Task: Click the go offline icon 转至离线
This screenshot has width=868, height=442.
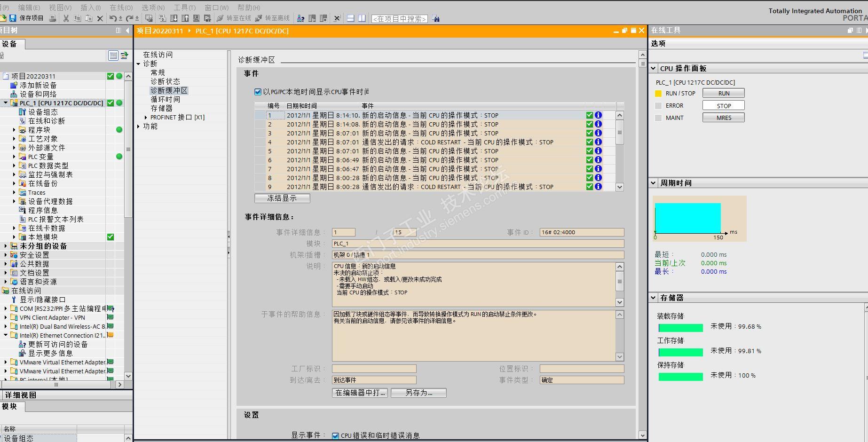Action: pos(259,18)
